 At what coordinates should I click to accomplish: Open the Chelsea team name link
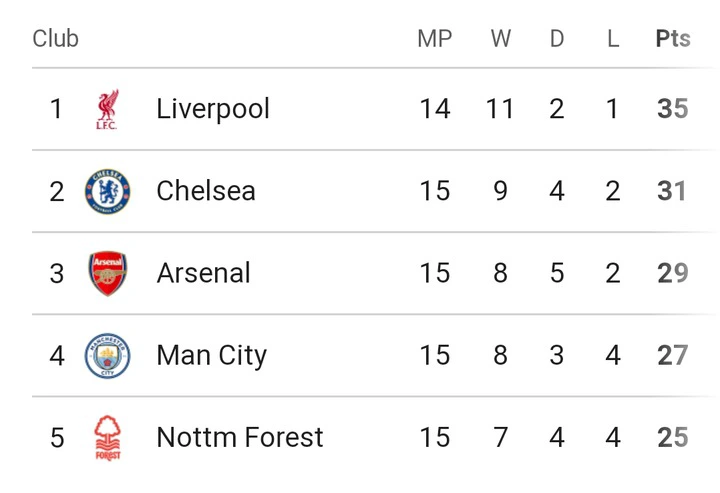tap(206, 191)
